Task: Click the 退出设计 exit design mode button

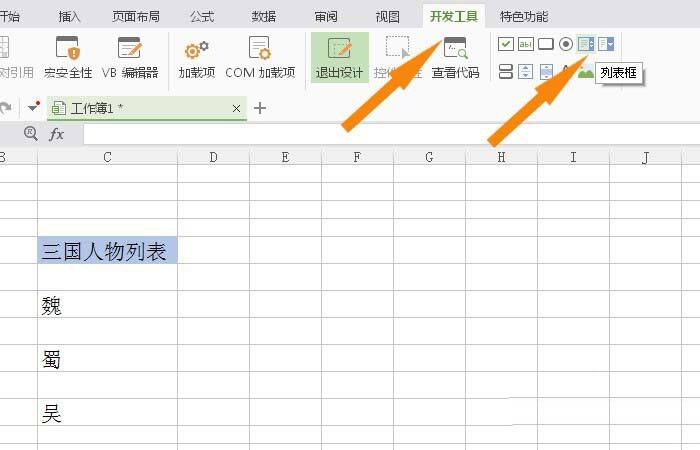Action: click(x=339, y=58)
